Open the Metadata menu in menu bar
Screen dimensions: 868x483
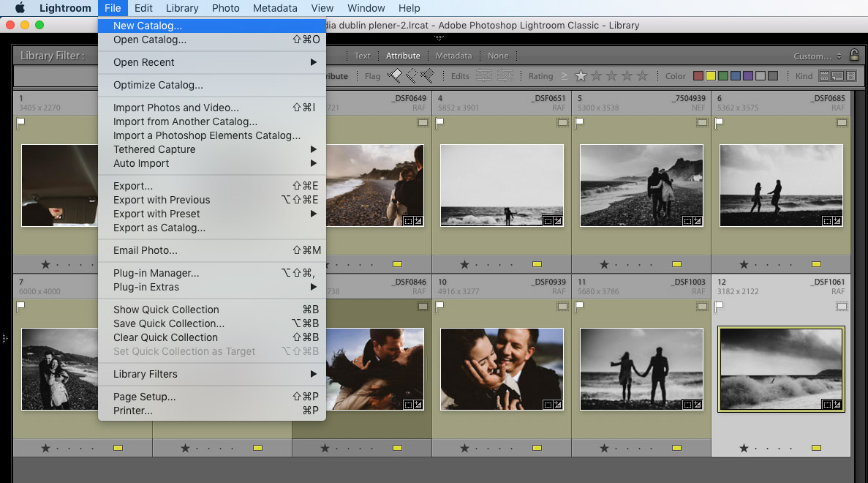click(x=275, y=8)
